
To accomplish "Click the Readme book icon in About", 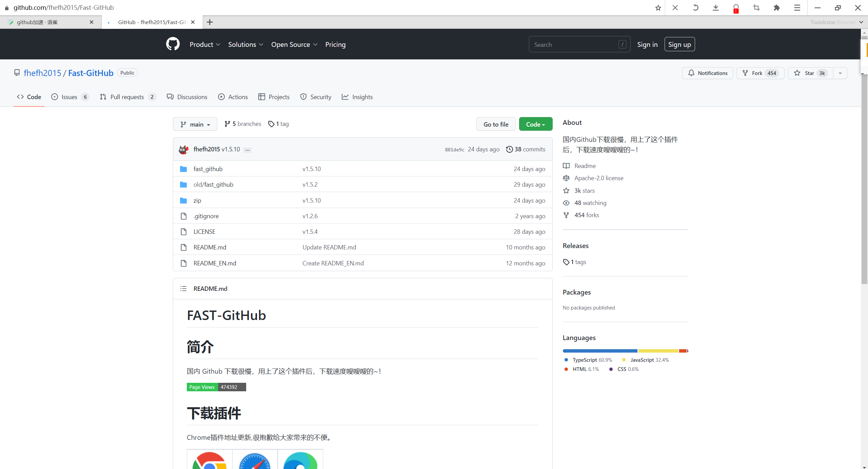I will pyautogui.click(x=566, y=166).
